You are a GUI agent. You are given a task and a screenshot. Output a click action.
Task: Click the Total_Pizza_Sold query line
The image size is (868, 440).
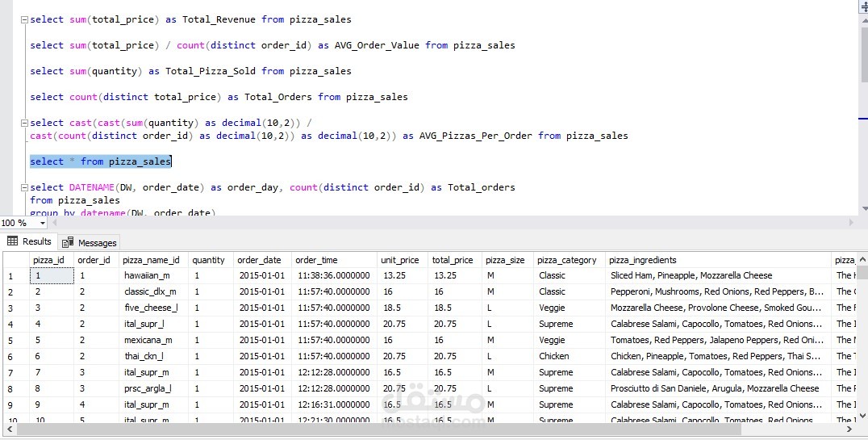(190, 72)
